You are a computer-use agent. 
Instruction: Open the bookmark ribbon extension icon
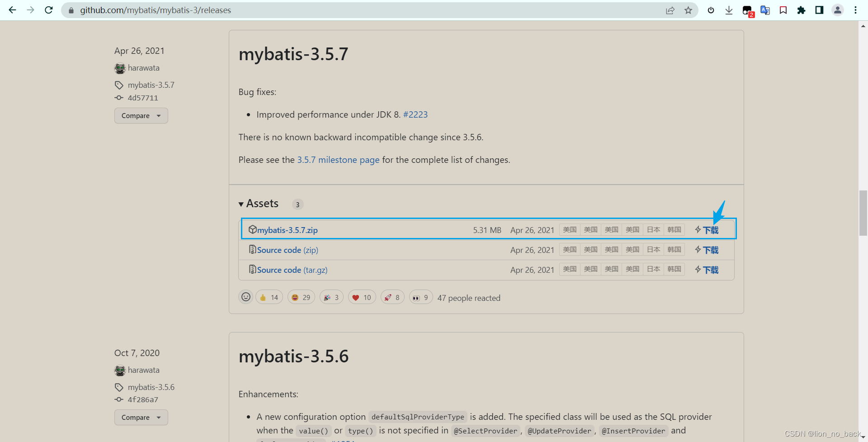(783, 10)
